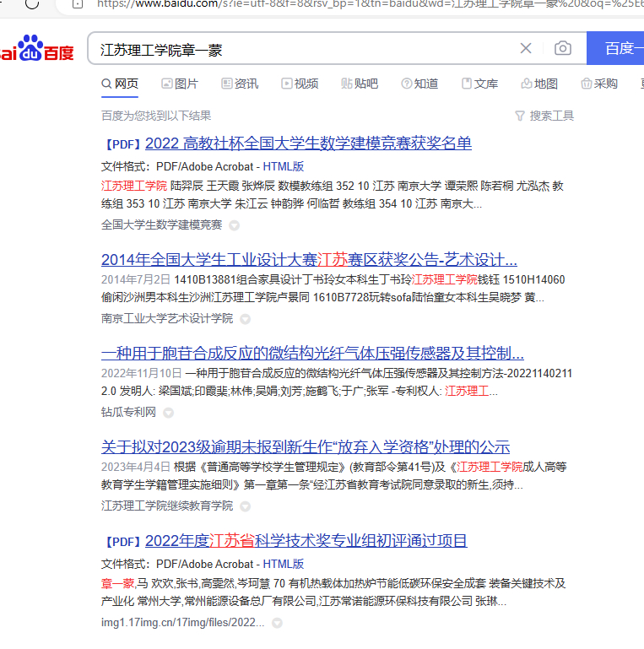
Task: Expand dropdown next to 全国大学生数学建模竞赛
Action: [235, 225]
